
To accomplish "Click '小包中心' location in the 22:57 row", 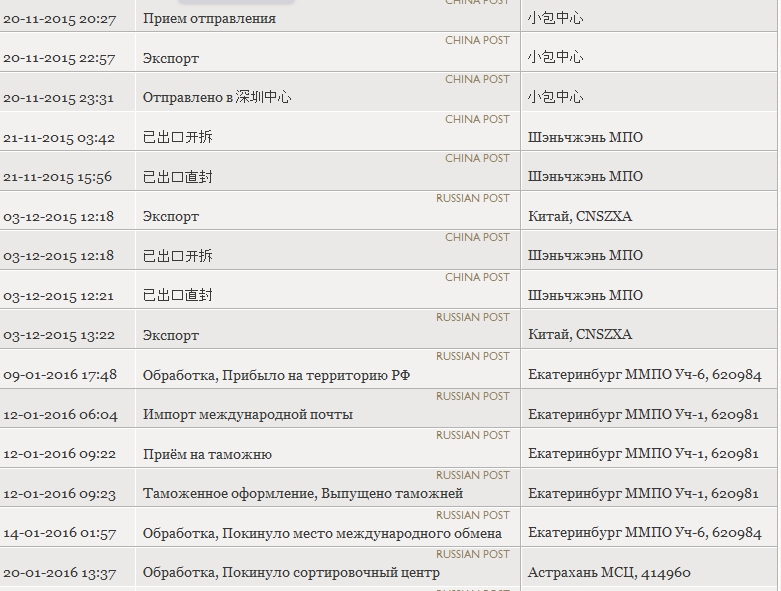I will (x=555, y=57).
